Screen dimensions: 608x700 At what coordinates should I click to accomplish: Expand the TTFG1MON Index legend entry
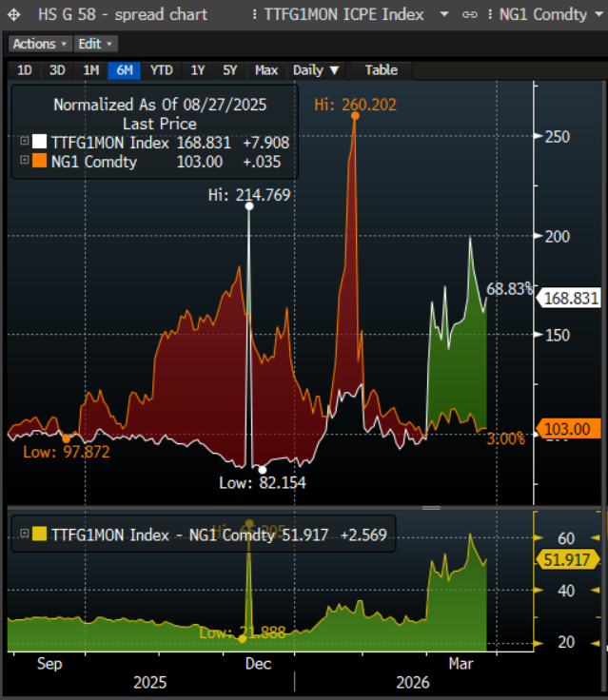click(x=25, y=141)
